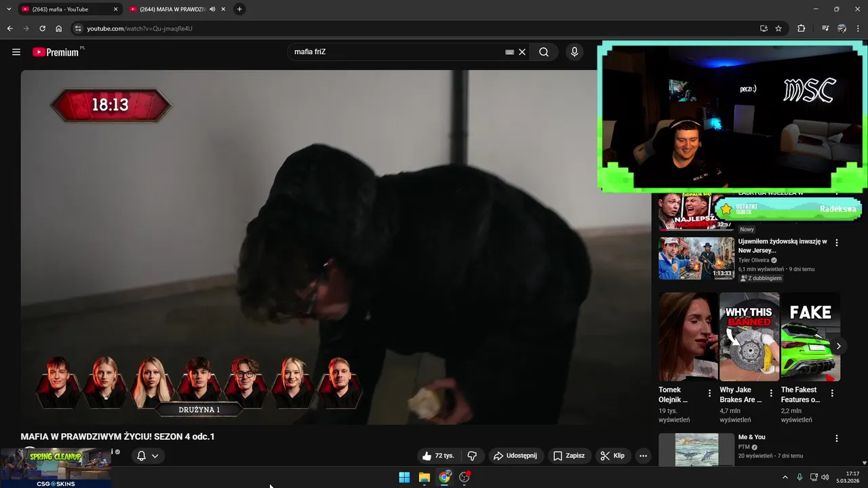Click the Nowy badge
Screen dimensions: 868x488
[x=747, y=229]
